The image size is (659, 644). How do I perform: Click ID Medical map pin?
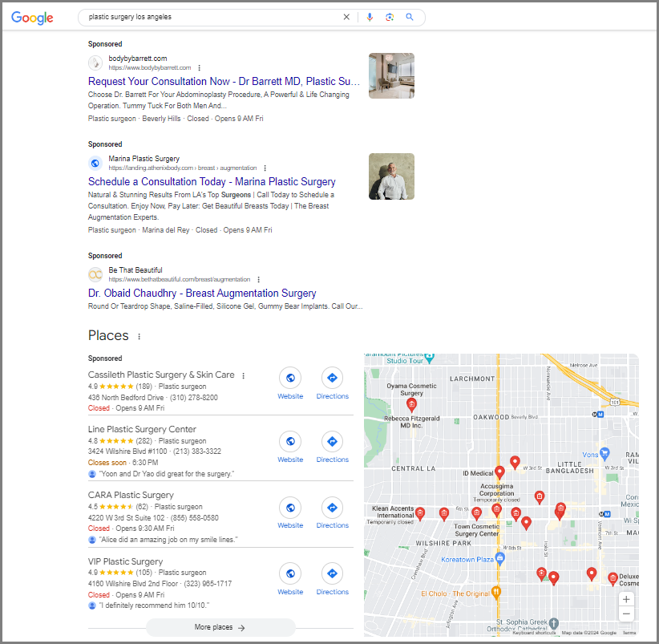499,472
